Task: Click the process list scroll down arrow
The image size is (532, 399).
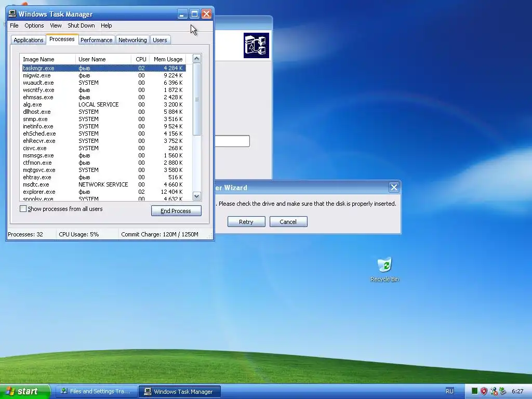Action: pyautogui.click(x=197, y=196)
